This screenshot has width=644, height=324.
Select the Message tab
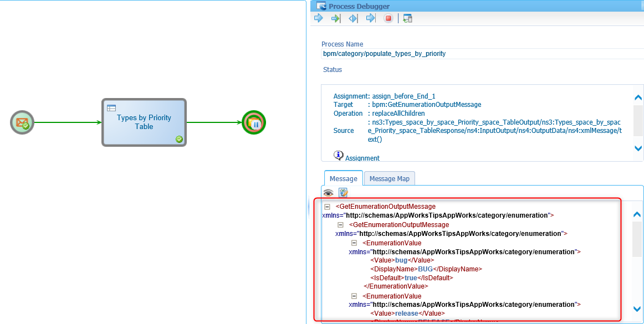[x=343, y=178]
